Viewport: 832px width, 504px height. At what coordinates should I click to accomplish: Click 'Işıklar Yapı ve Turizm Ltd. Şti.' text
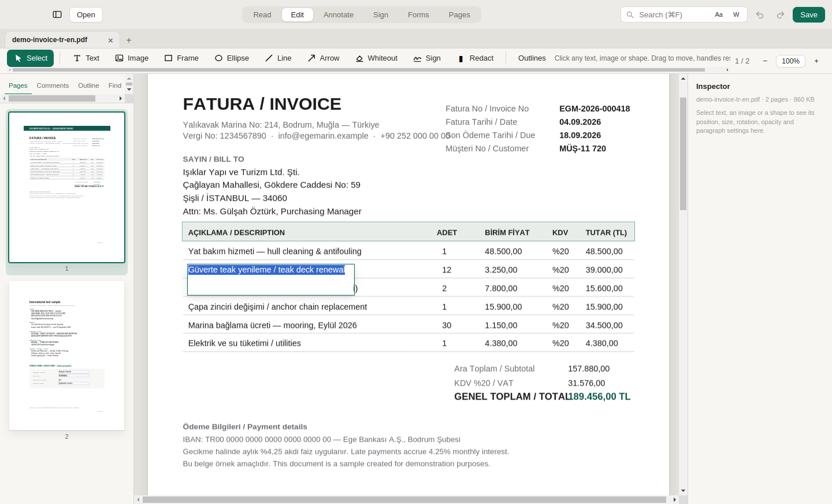click(x=241, y=172)
